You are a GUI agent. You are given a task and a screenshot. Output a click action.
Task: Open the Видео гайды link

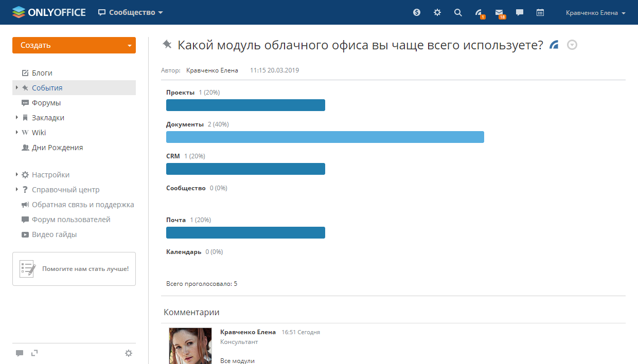pos(54,234)
